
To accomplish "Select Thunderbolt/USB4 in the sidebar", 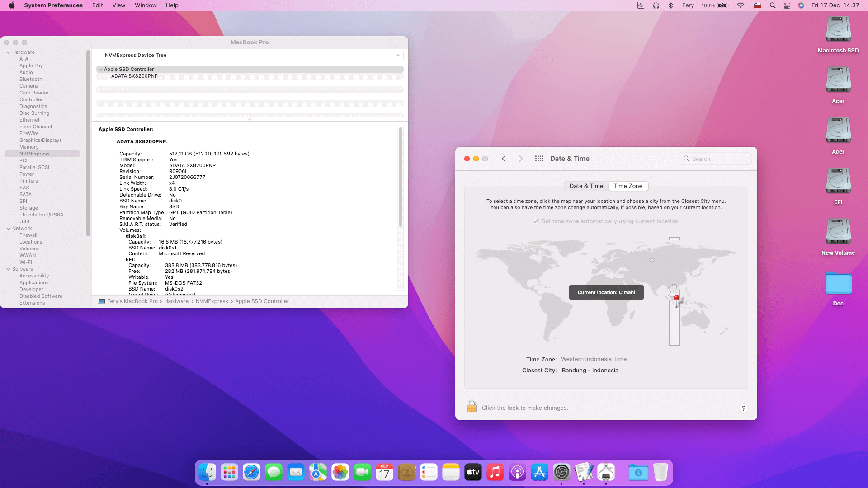I will tap(41, 215).
